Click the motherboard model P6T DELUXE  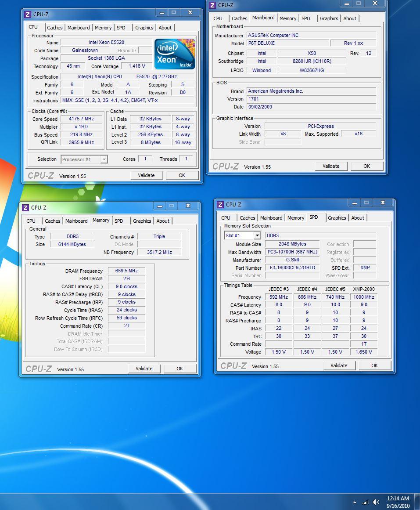tap(288, 43)
